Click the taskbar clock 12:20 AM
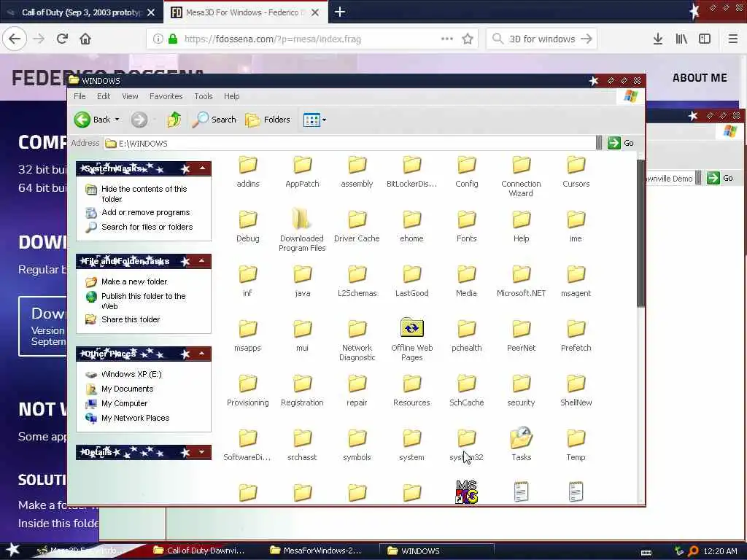747x560 pixels. 720,551
